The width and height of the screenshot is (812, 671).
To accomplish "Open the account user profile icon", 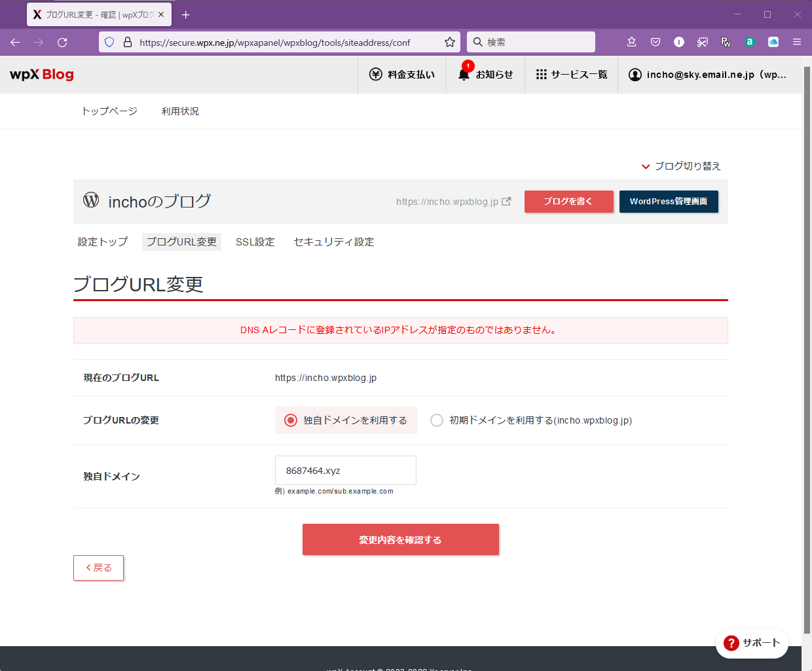I will [635, 75].
